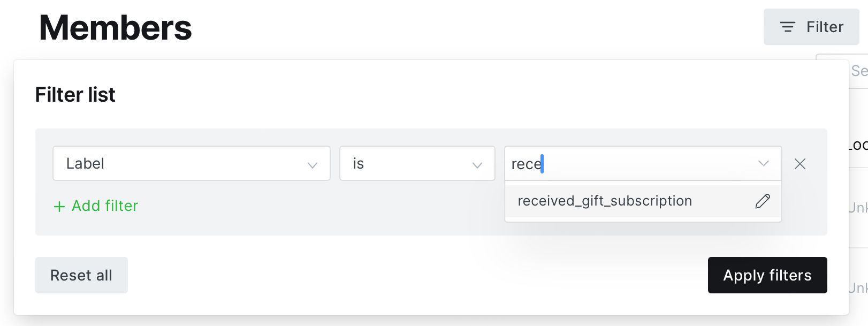Screen dimensions: 868x326
Task: Click the Reset all button
Action: pyautogui.click(x=81, y=275)
